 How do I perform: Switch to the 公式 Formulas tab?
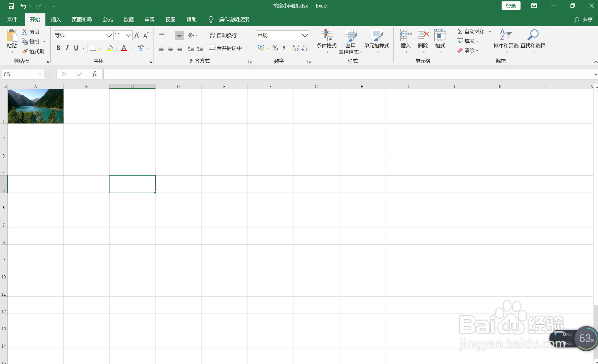click(x=108, y=20)
